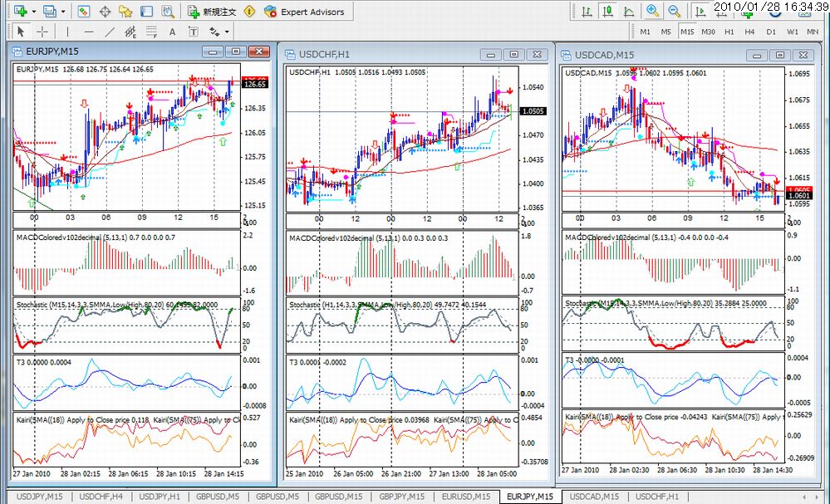Viewport: 830px width, 504px height.
Task: Expand the new chart dropdown arrow
Action: coord(34,12)
